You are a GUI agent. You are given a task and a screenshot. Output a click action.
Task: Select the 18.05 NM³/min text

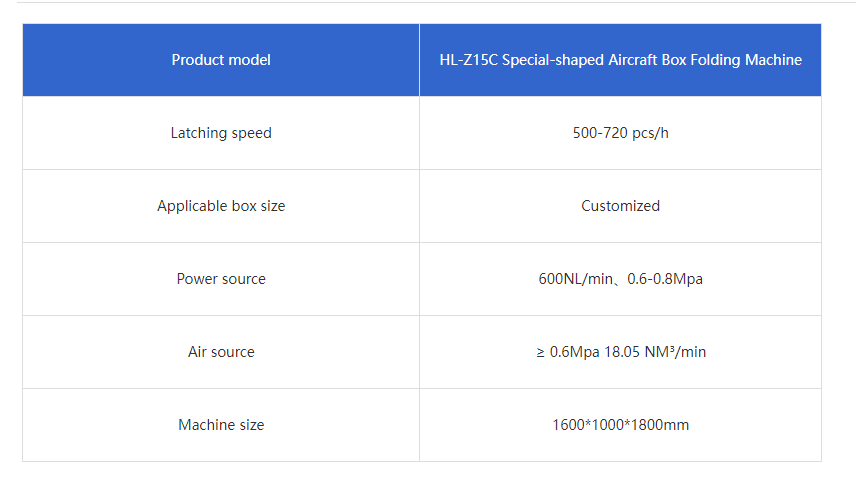(x=656, y=352)
